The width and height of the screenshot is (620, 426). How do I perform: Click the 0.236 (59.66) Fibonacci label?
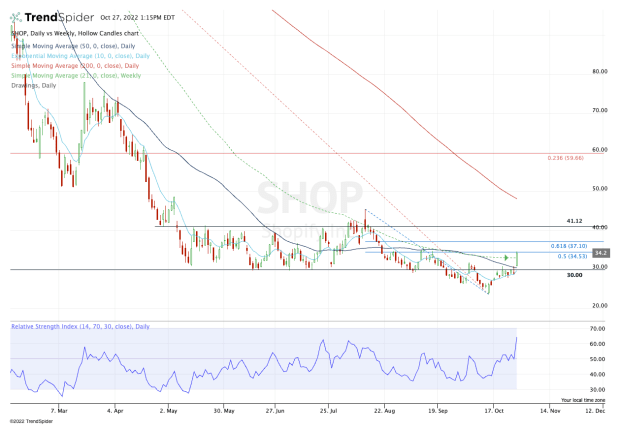click(x=565, y=158)
